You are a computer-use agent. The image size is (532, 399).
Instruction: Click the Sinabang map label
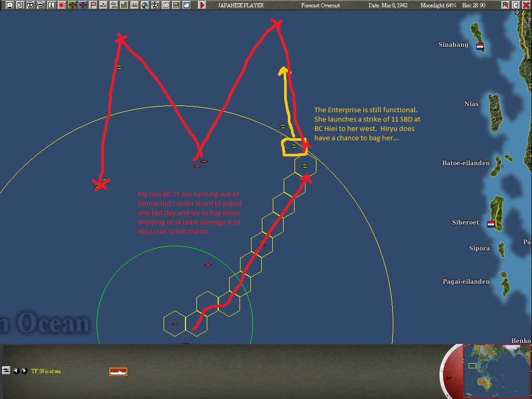tap(453, 45)
